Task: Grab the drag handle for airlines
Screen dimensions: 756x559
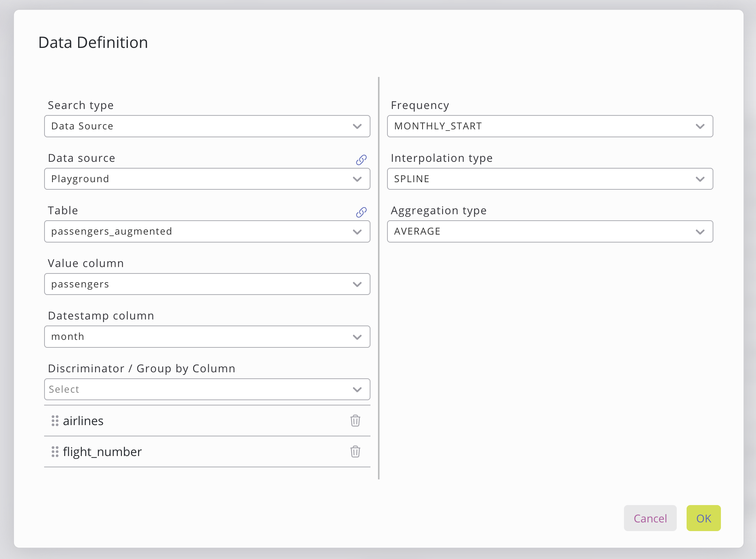Action: (x=55, y=421)
